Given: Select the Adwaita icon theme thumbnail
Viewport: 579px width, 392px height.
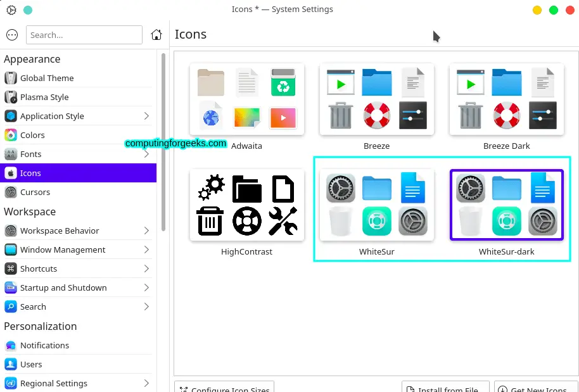Looking at the screenshot, I should pos(246,99).
